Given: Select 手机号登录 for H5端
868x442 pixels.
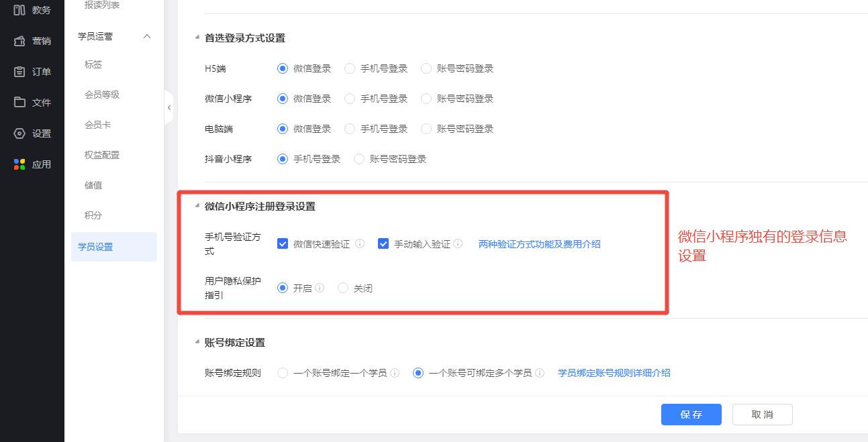Looking at the screenshot, I should pos(350,68).
